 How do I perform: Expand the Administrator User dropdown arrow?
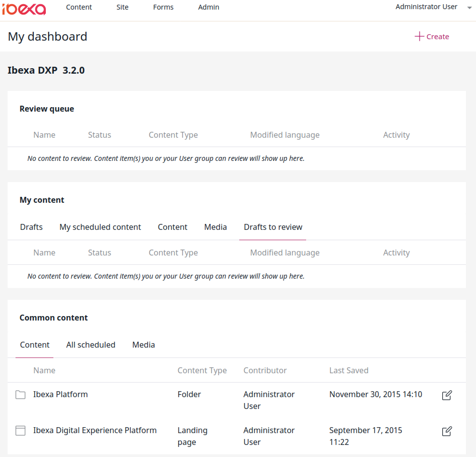point(469,8)
